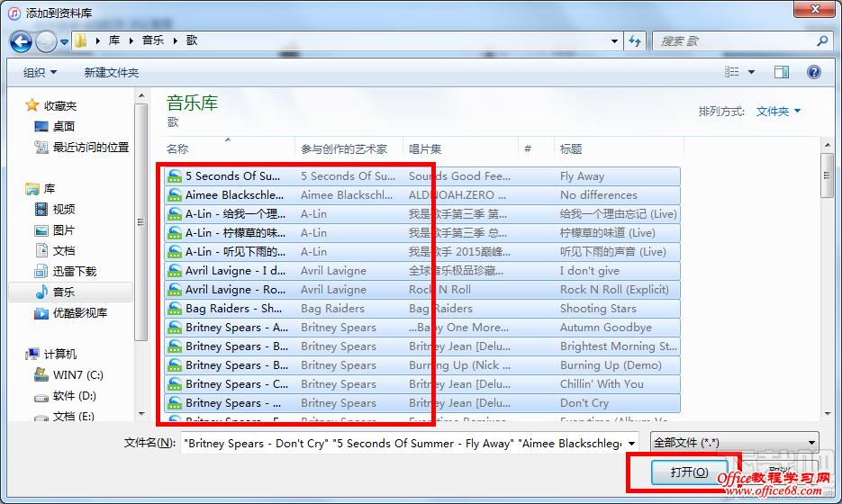Viewport: 842px width, 504px height.
Task: Click the refresh button beside address bar
Action: [635, 40]
